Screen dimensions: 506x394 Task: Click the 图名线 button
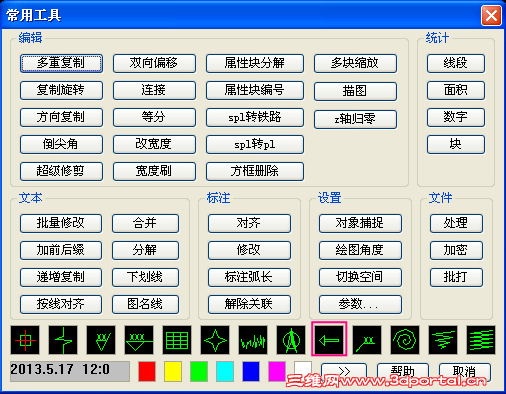[145, 304]
